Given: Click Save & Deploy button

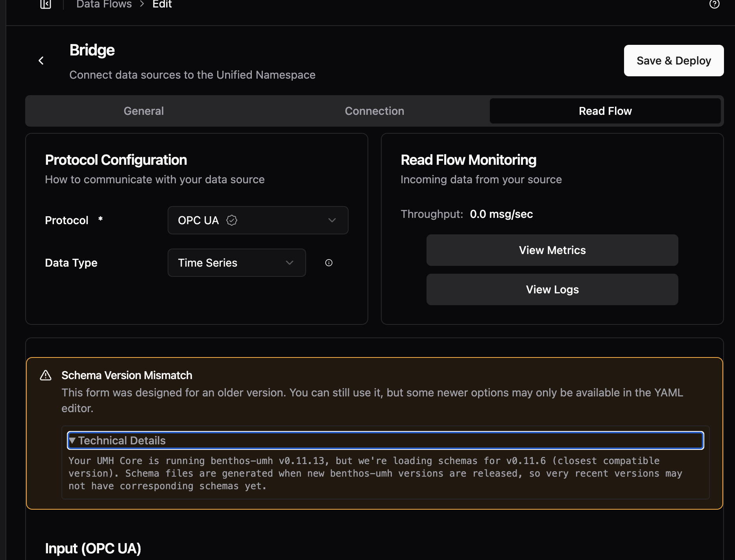Looking at the screenshot, I should coord(674,61).
